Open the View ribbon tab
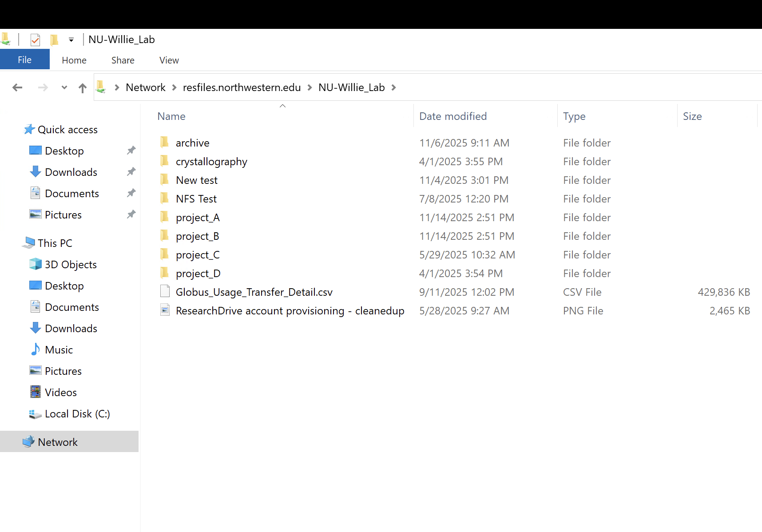762x532 pixels. [169, 60]
